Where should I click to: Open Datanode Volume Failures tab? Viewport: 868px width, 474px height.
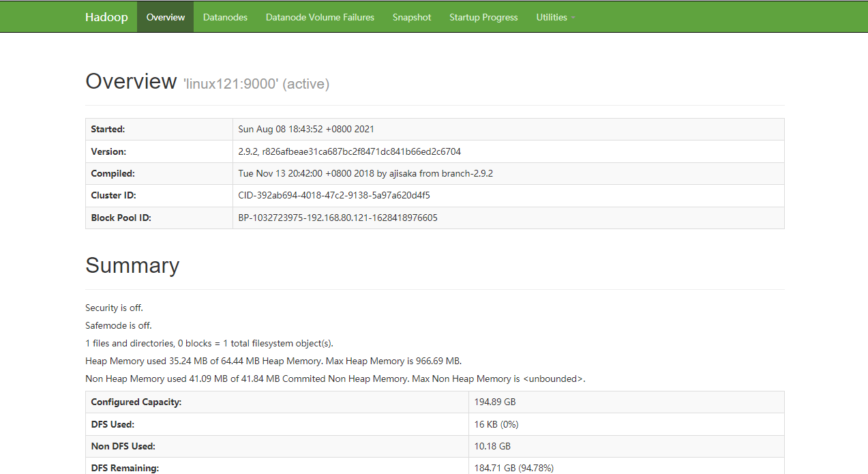click(x=320, y=17)
